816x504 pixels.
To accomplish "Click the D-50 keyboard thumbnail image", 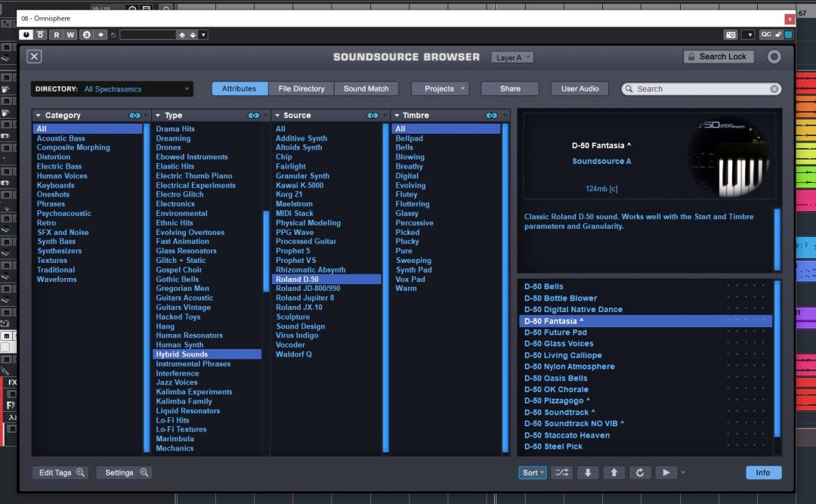I will [x=728, y=158].
